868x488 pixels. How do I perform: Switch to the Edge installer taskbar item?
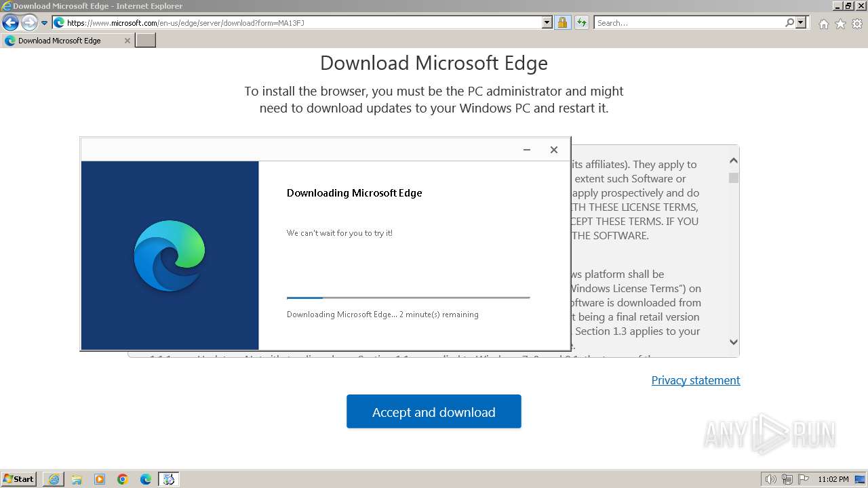pyautogui.click(x=169, y=479)
